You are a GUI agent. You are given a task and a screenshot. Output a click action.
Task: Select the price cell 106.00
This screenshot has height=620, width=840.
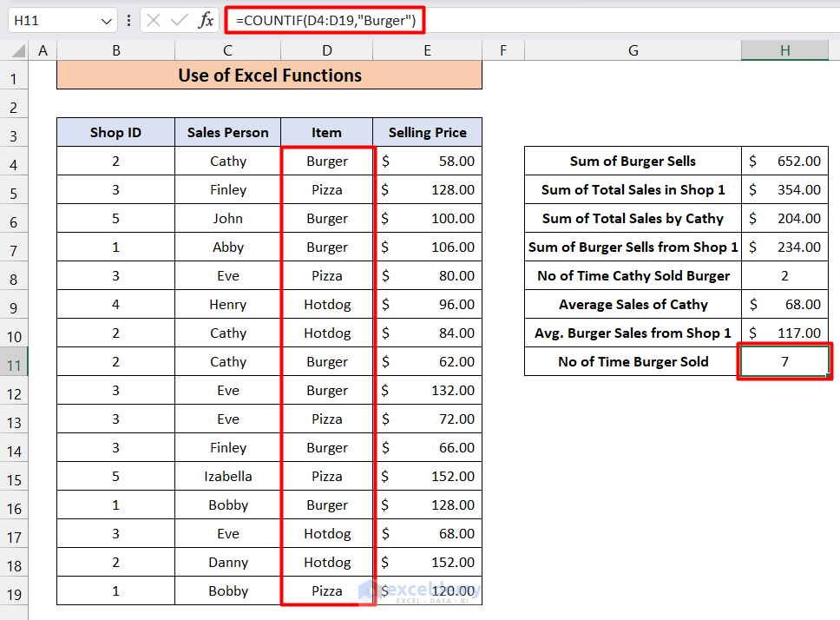[x=429, y=247]
